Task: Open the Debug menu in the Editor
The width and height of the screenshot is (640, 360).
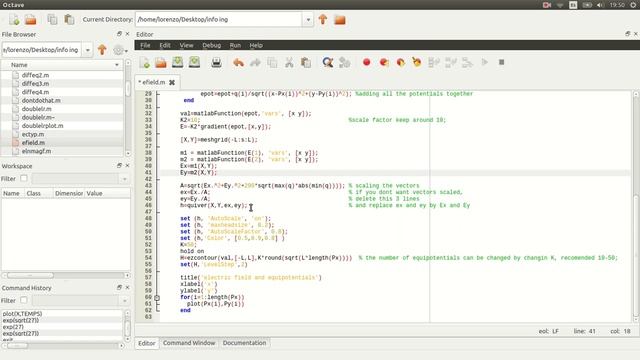Action: click(x=211, y=45)
